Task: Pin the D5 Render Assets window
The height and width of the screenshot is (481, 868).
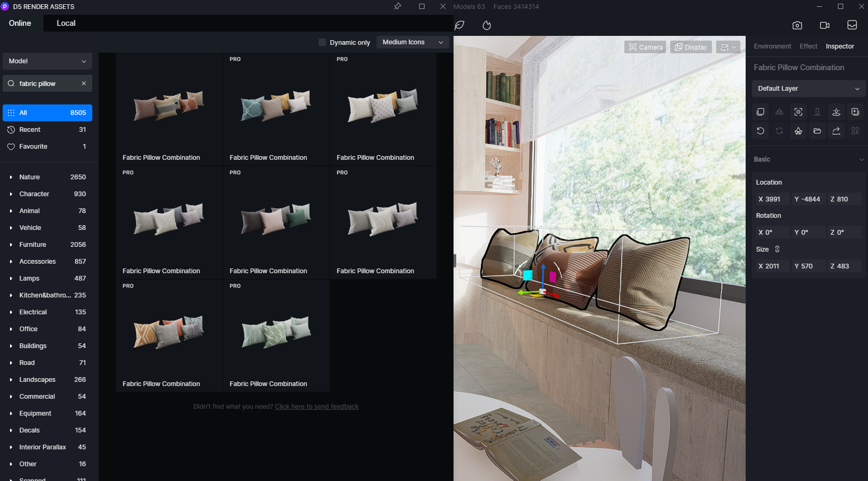Action: coord(398,6)
